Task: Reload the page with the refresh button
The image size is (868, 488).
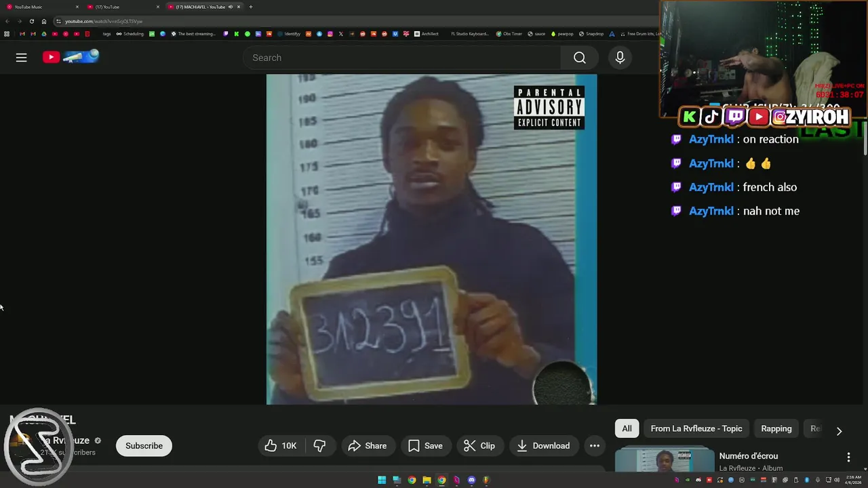Action: tap(31, 21)
